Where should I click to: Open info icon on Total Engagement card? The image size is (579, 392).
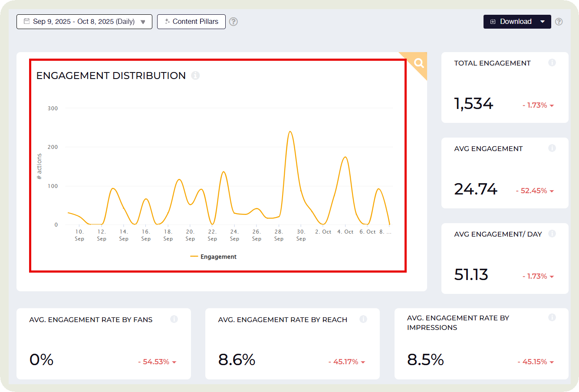552,63
